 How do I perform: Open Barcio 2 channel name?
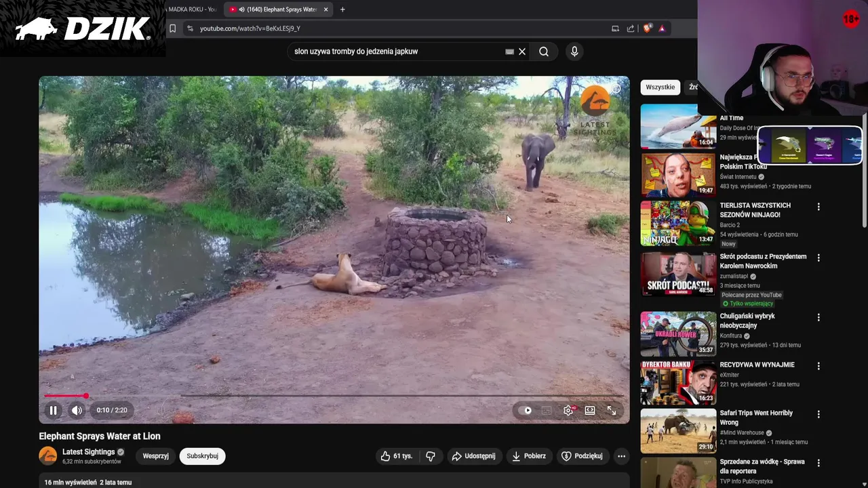(730, 225)
